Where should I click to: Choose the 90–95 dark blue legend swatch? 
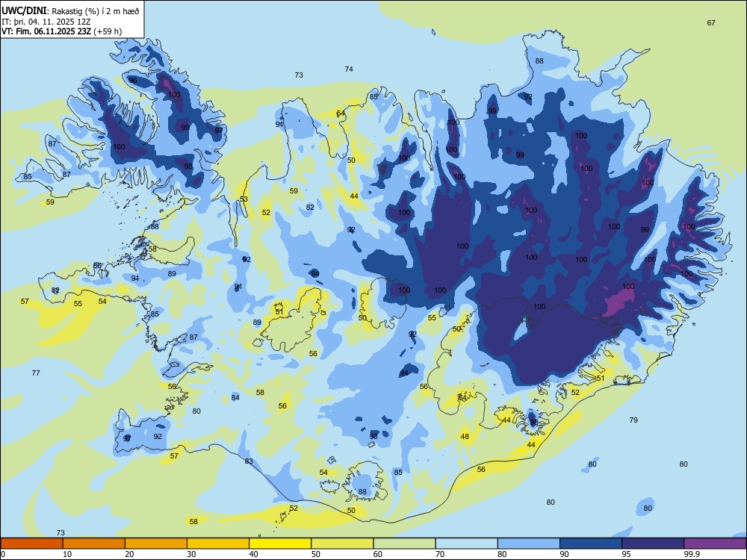(591, 544)
